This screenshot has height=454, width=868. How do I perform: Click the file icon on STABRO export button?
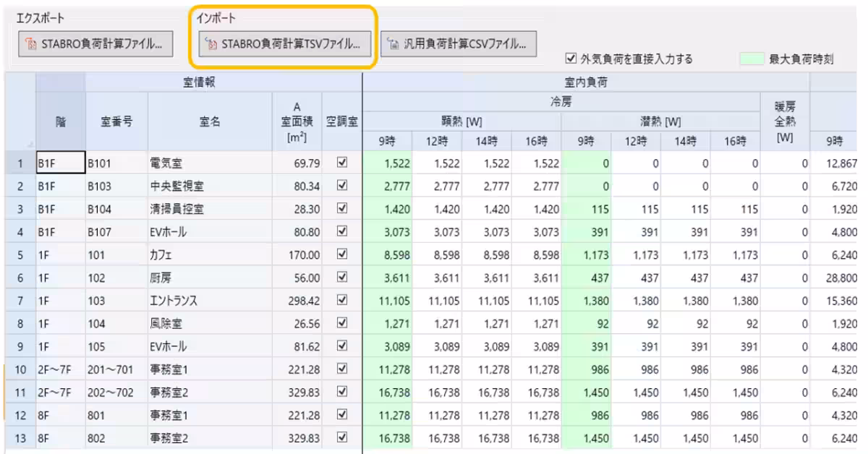pos(31,44)
